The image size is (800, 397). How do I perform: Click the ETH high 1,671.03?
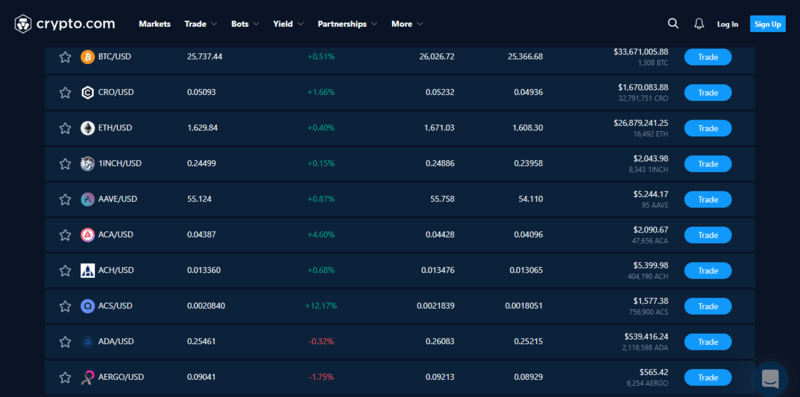tap(439, 128)
